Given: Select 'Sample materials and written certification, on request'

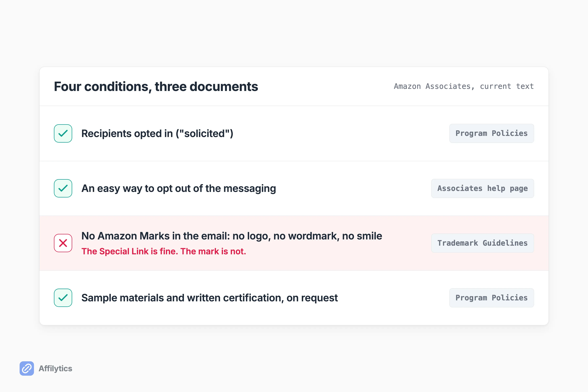Looking at the screenshot, I should point(210,298).
